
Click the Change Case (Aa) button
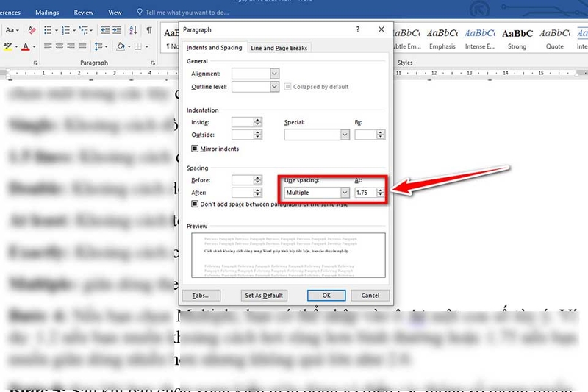point(10,30)
